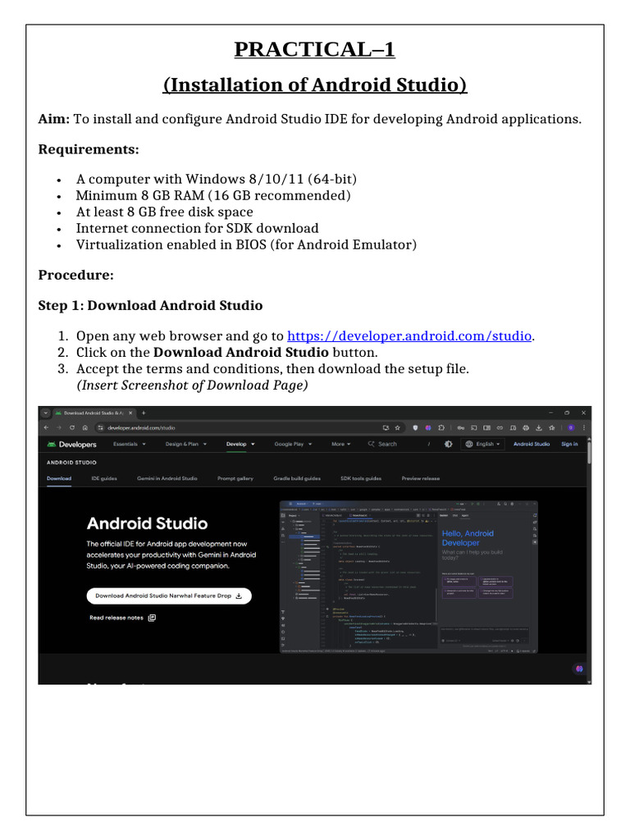Toggle the dark/light theme icon
The width and height of the screenshot is (630, 840).
[x=449, y=444]
